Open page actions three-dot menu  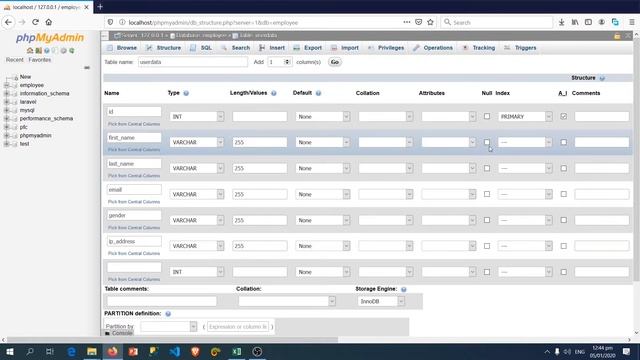pyautogui.click(x=407, y=22)
